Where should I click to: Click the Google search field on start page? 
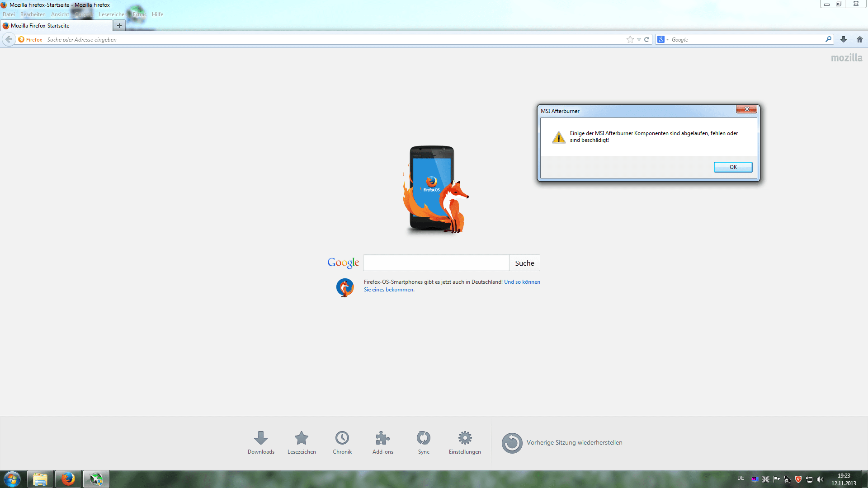click(436, 263)
